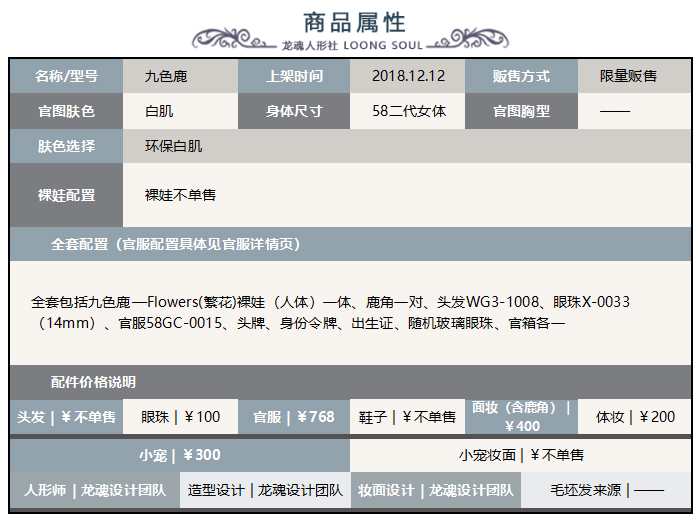Screen dimensions: 700x532
Task: Click the 环保白肌 skin color option
Action: tap(174, 146)
